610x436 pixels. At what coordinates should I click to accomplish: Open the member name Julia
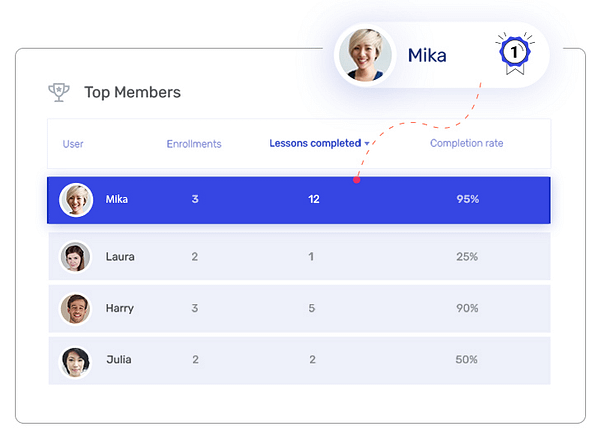(119, 360)
